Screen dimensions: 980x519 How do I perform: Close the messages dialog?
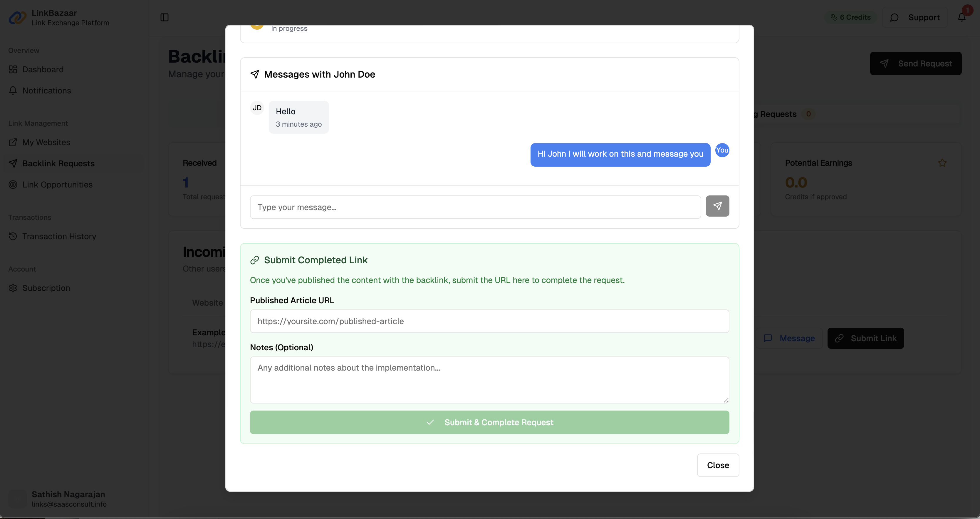(x=717, y=465)
